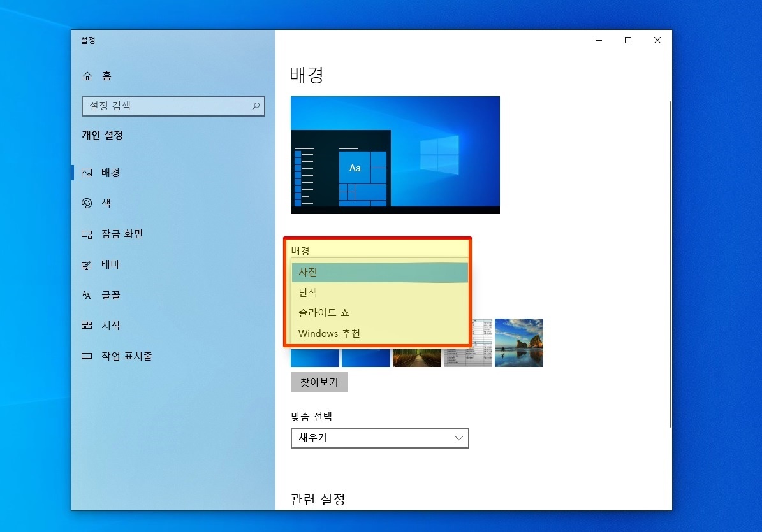762x532 pixels.
Task: Click the 시작 tiles icon
Action: point(87,325)
